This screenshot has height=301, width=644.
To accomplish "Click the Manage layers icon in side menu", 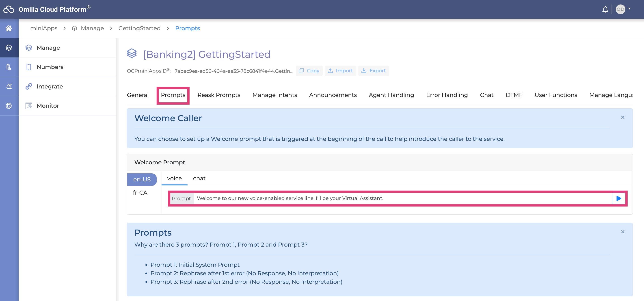I will click(29, 48).
